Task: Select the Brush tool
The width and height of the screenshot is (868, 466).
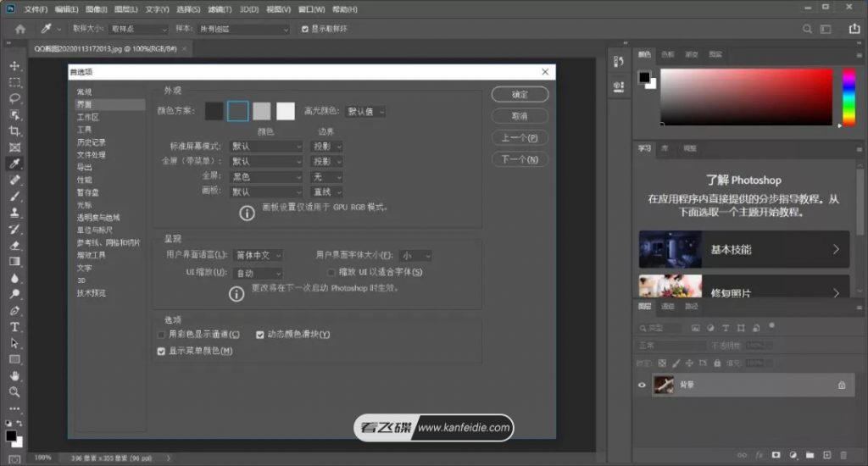Action: point(15,196)
